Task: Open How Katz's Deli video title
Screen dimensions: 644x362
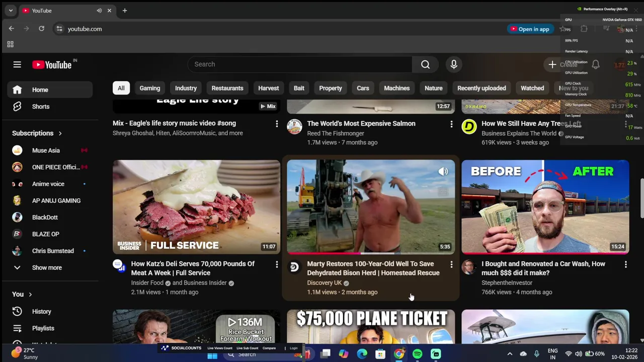Action: (x=193, y=268)
